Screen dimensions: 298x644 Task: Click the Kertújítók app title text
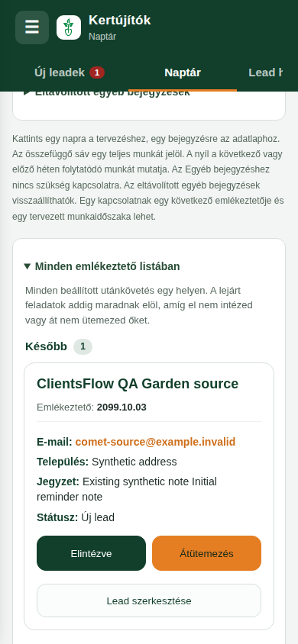(x=120, y=20)
